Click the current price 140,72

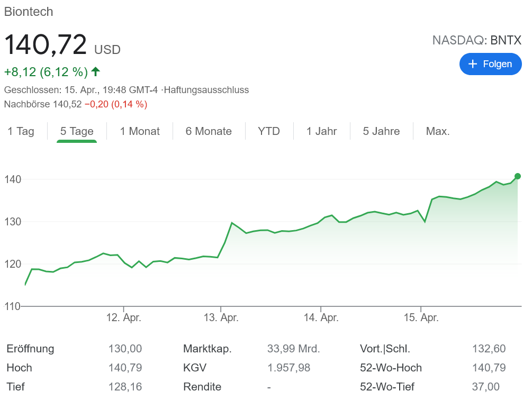(46, 45)
